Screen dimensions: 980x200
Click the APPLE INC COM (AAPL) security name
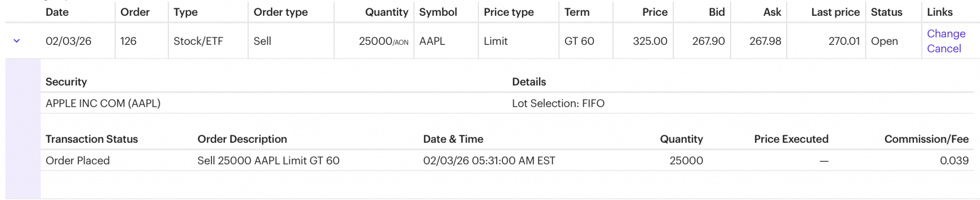[x=103, y=104]
